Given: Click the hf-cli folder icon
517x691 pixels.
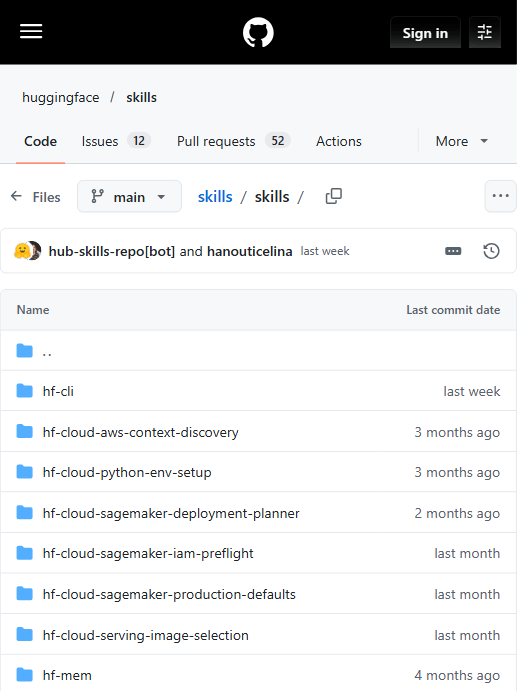Looking at the screenshot, I should pos(25,391).
